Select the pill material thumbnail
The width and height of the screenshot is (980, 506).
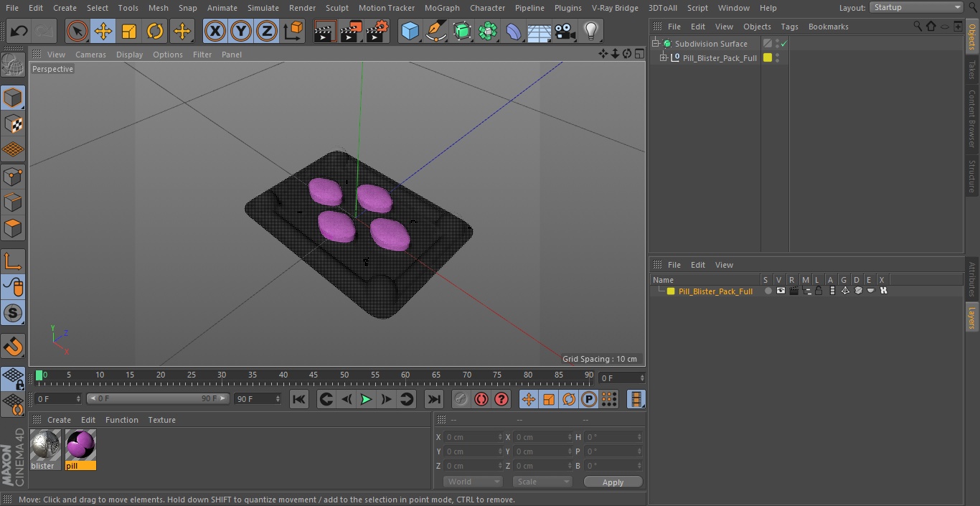point(80,449)
